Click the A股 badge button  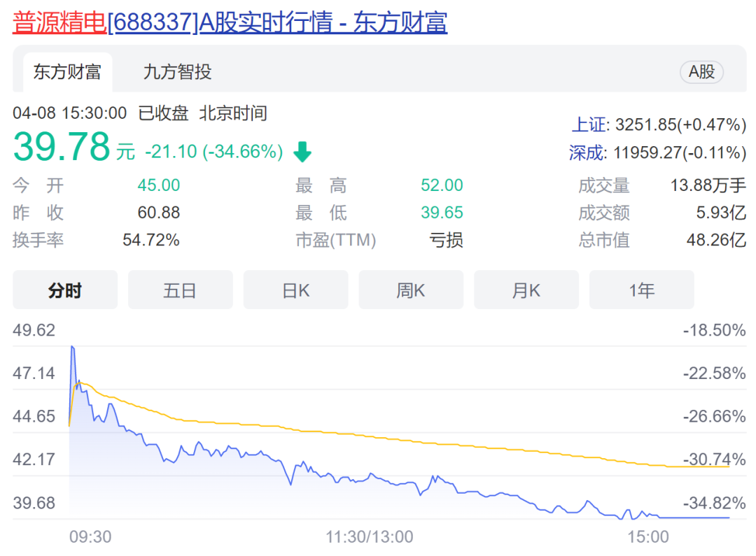(701, 72)
